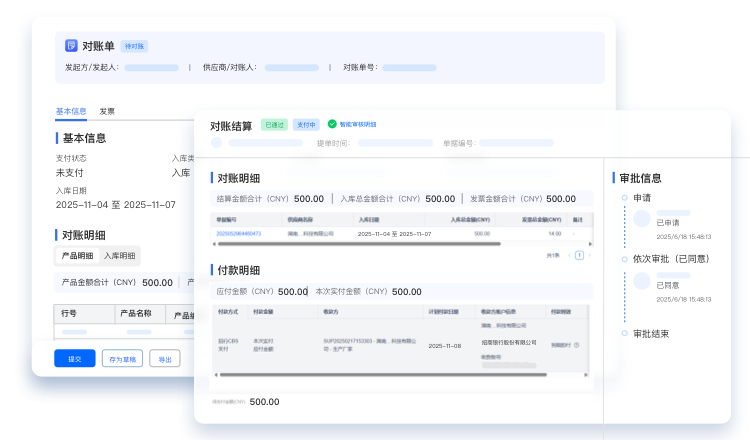Viewport: 750px width, 440px height.
Task: Click the applicant avatar under 申请
Action: 643,217
